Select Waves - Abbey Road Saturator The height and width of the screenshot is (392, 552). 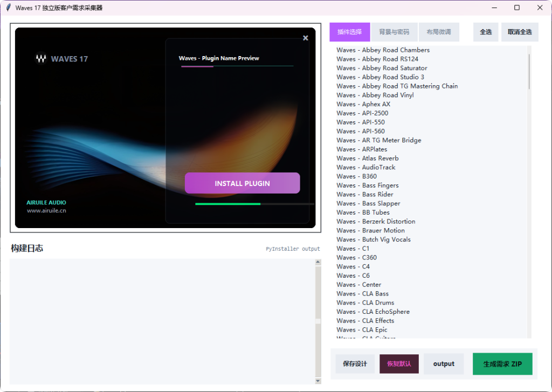pos(382,68)
